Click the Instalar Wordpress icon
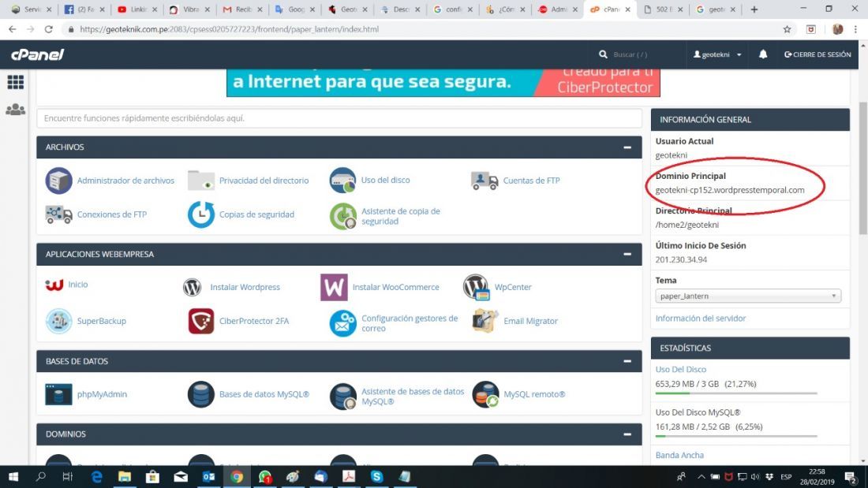Image resolution: width=868 pixels, height=488 pixels. tap(192, 287)
